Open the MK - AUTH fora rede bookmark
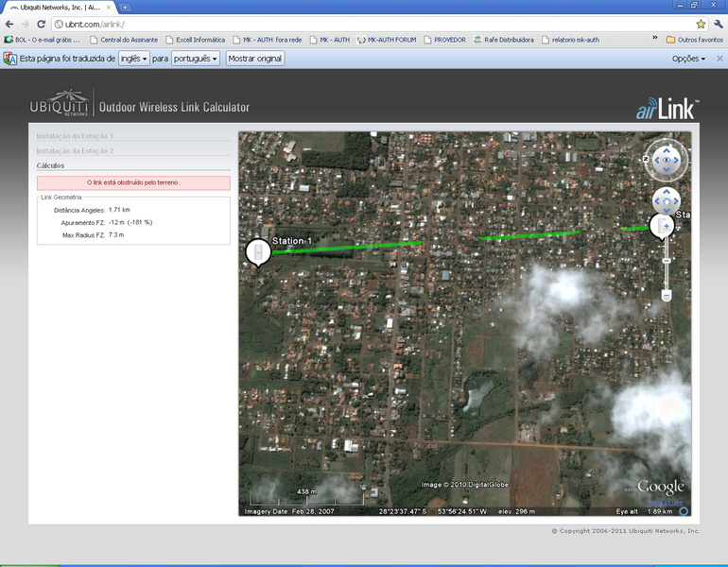Viewport: 728px width, 567px height. tap(268, 40)
